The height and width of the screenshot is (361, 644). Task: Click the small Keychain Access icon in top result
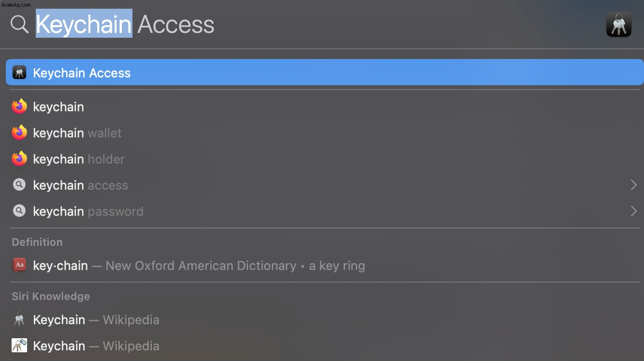click(x=19, y=73)
